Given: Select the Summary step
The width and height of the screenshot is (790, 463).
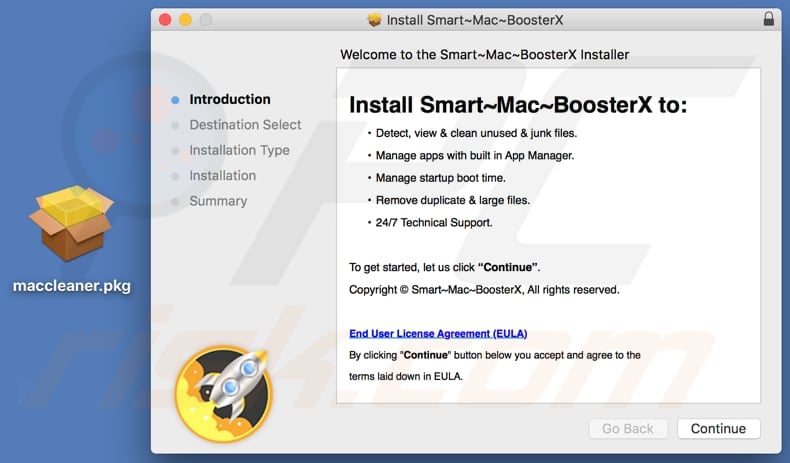Looking at the screenshot, I should (x=218, y=201).
